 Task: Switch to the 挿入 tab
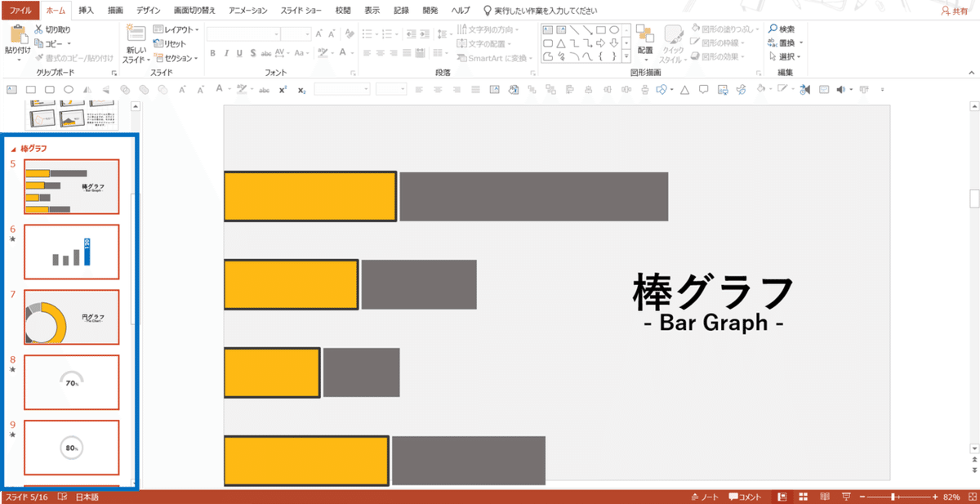click(x=86, y=11)
